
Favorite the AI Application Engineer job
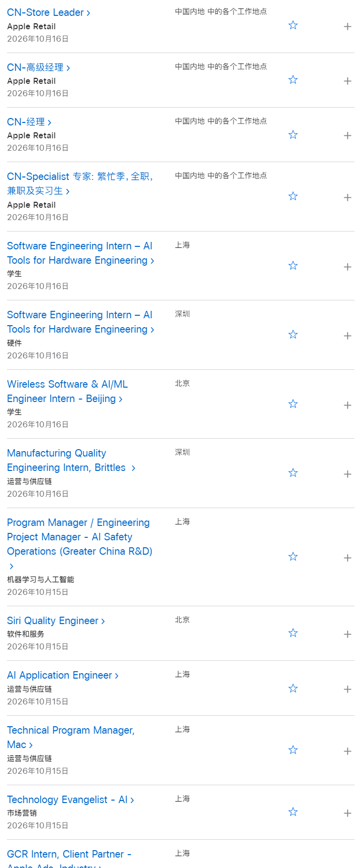click(293, 689)
